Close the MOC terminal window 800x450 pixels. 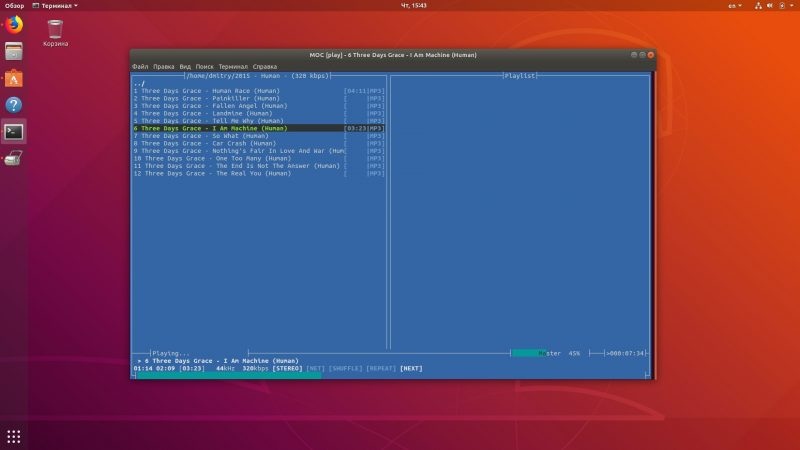click(651, 55)
